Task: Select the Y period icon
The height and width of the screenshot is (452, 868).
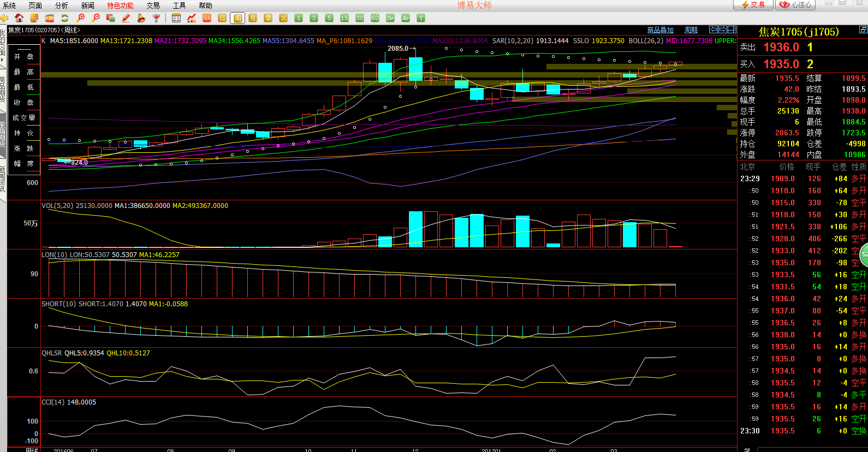Action: coord(421,18)
